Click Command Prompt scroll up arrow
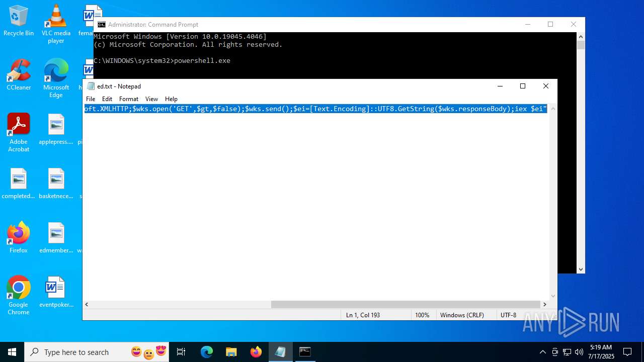Viewport: 644px width, 362px height. (x=581, y=37)
